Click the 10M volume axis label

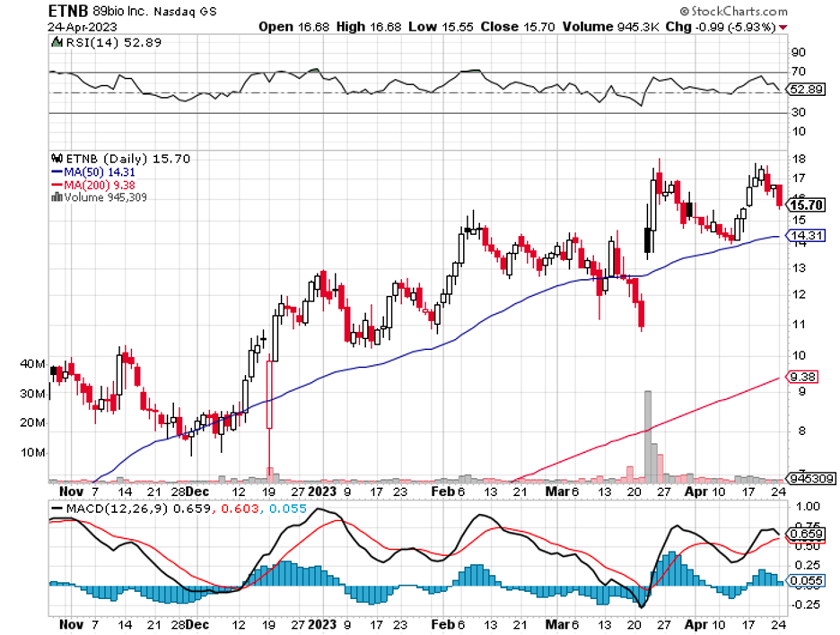click(32, 452)
